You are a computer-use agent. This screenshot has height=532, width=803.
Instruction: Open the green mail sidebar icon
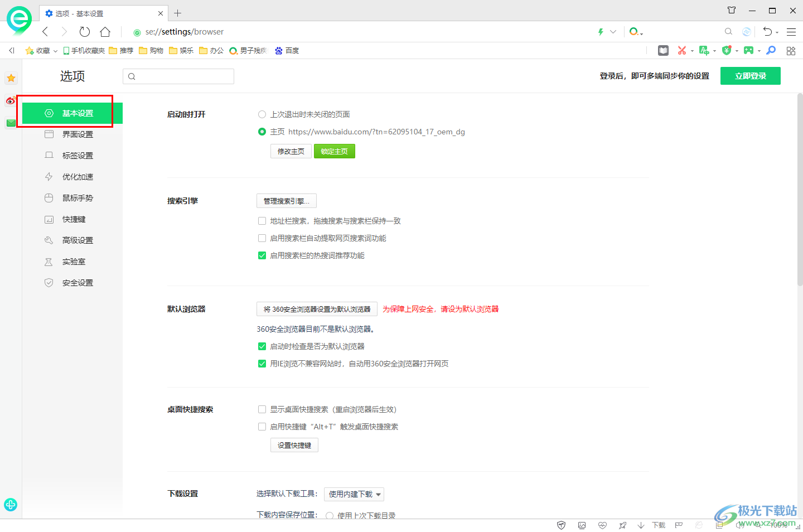pyautogui.click(x=11, y=123)
